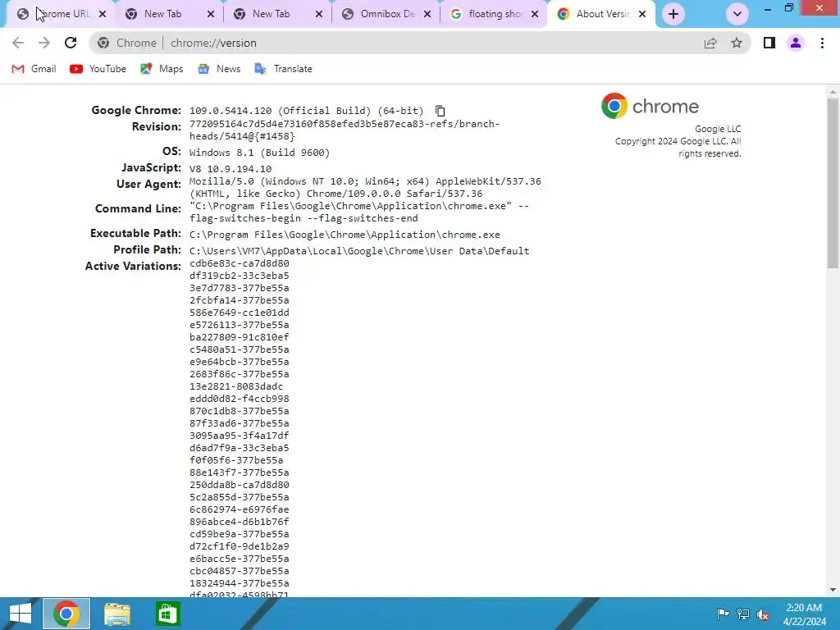Viewport: 840px width, 630px height.
Task: Click the Chrome logo on page
Action: click(x=650, y=106)
